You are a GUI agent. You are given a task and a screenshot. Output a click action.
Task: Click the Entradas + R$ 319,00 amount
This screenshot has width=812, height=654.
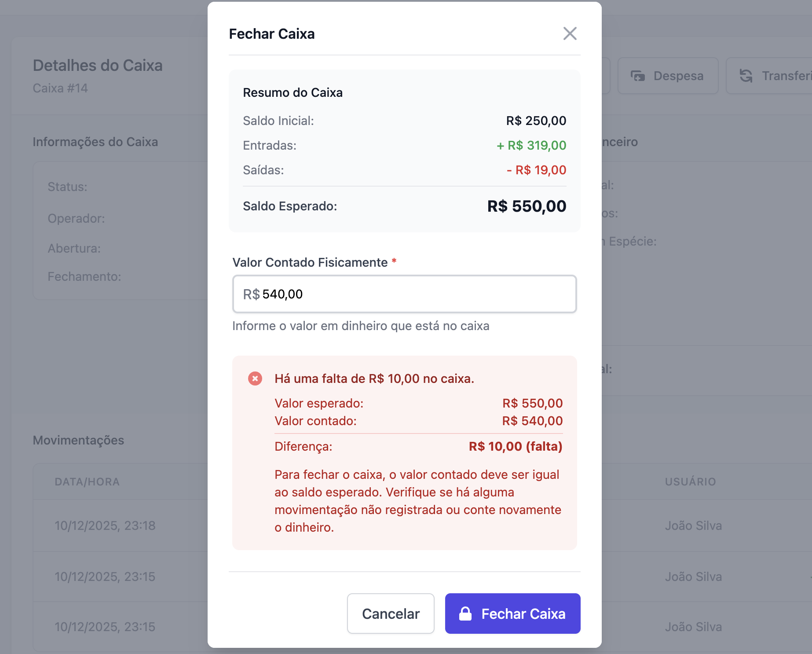(x=531, y=145)
